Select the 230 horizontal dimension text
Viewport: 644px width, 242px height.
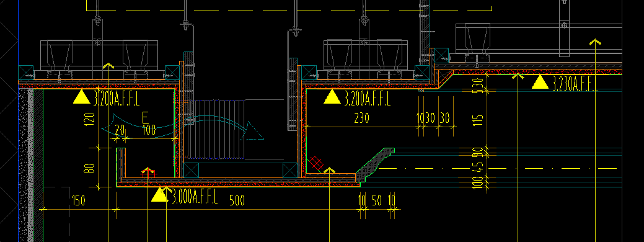pyautogui.click(x=361, y=119)
